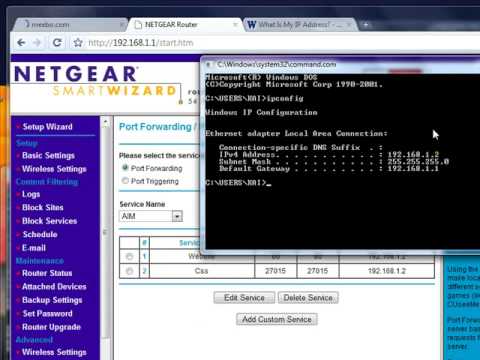Viewport: 480px width, 360px height.
Task: Open Basic Settings page
Action: click(48, 155)
